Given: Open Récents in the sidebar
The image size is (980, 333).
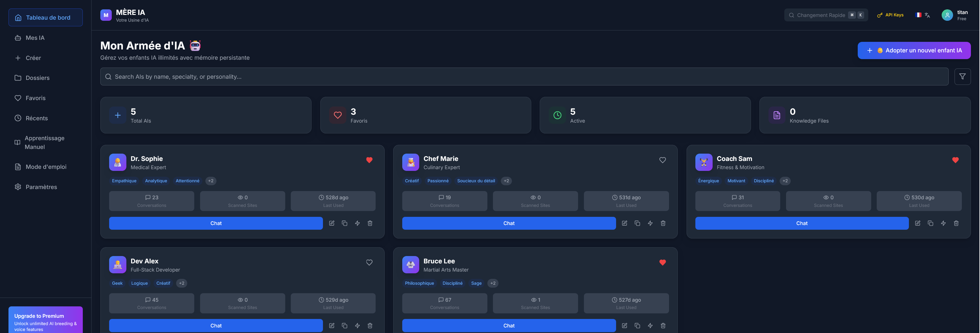Looking at the screenshot, I should (46, 118).
